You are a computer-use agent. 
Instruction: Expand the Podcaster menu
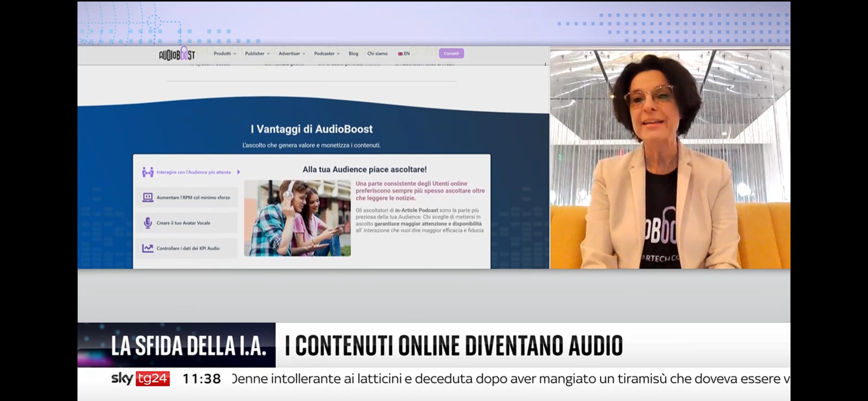pos(327,53)
